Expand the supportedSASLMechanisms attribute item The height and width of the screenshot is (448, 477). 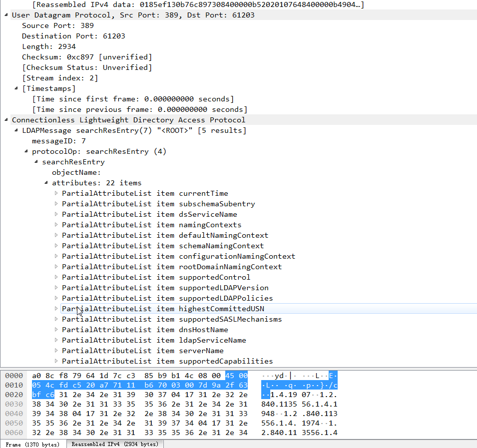(x=56, y=319)
